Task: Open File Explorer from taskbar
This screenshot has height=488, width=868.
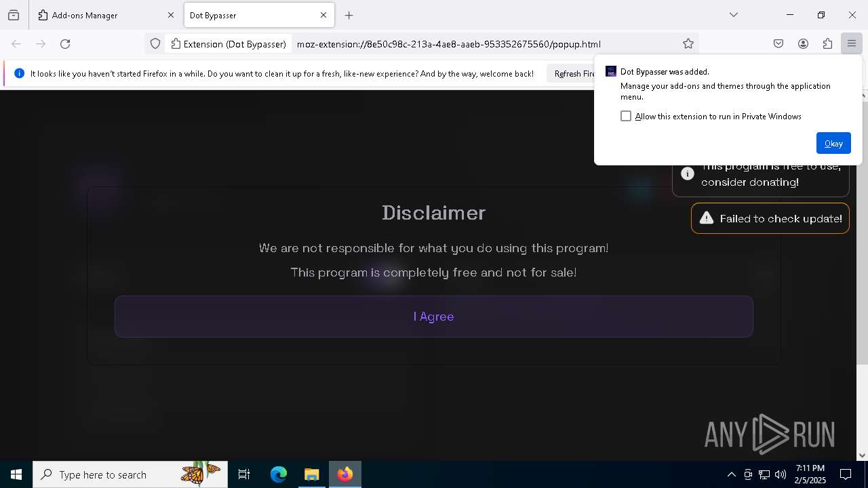Action: [312, 474]
